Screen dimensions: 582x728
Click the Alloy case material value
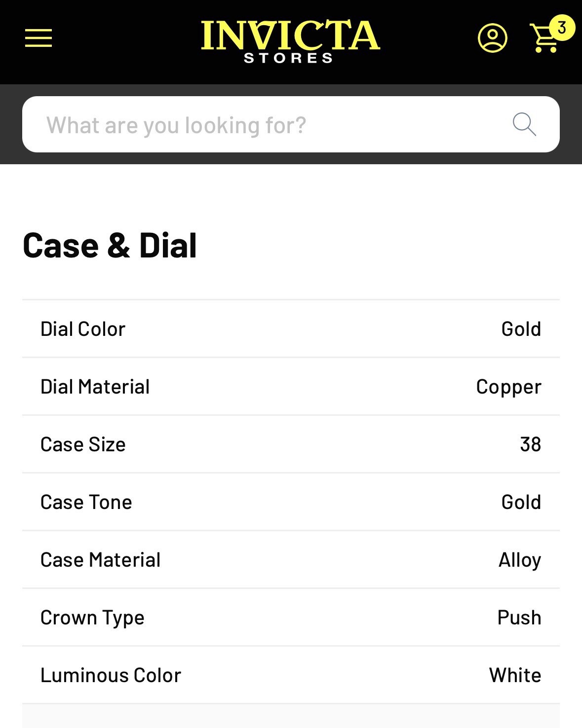[519, 560]
